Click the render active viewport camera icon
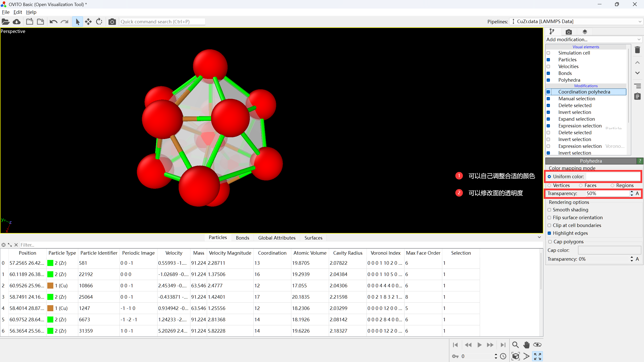Screen dimensions: 644x362 point(112,22)
